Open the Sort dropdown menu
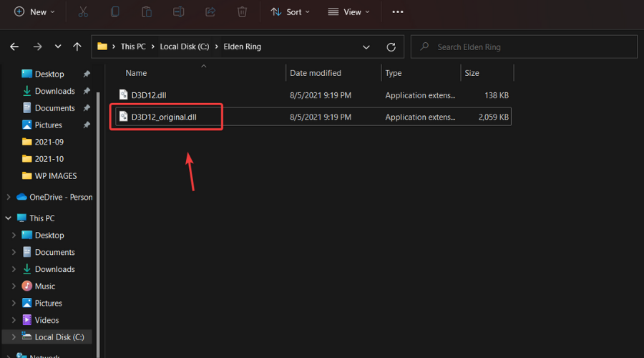This screenshot has width=644, height=358. click(290, 12)
